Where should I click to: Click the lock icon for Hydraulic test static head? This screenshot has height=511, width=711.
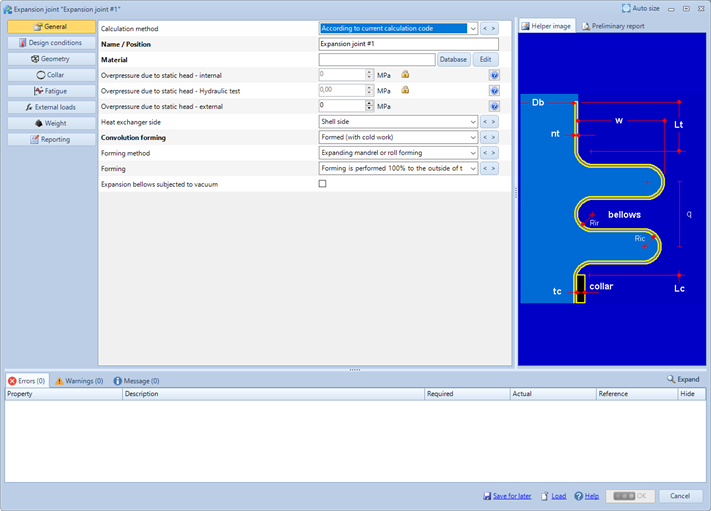405,90
